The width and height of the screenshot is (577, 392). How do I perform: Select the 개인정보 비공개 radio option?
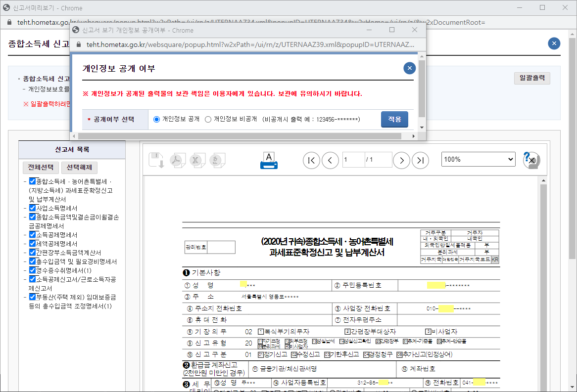[x=208, y=119]
